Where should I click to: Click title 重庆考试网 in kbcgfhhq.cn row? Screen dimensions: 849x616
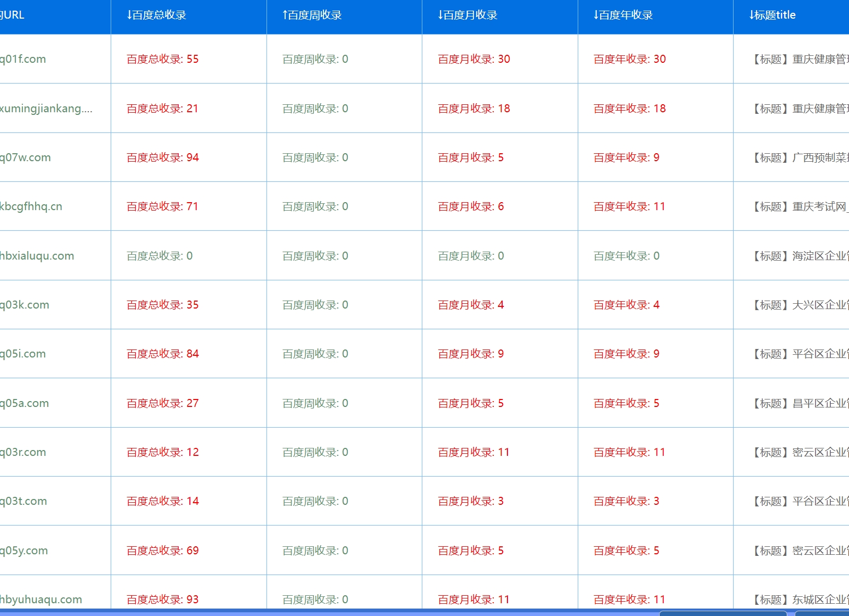click(798, 206)
